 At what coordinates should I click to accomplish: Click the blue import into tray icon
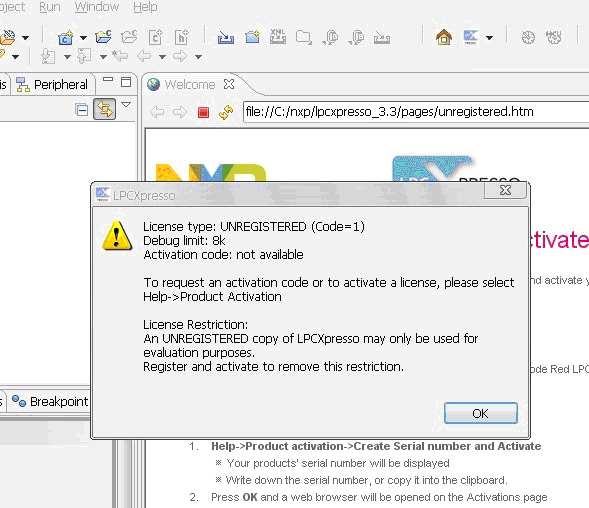click(226, 38)
